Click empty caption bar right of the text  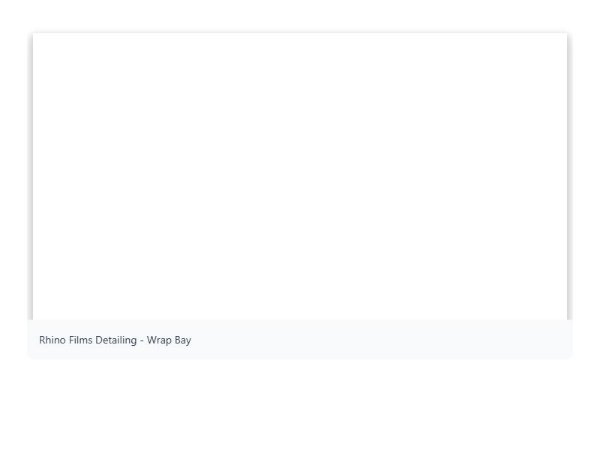(x=400, y=340)
